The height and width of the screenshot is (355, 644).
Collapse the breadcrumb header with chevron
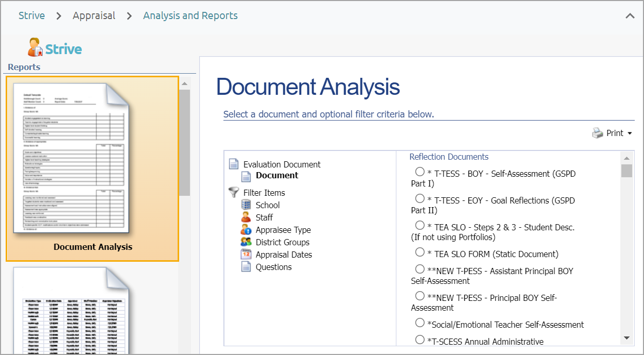coord(630,16)
